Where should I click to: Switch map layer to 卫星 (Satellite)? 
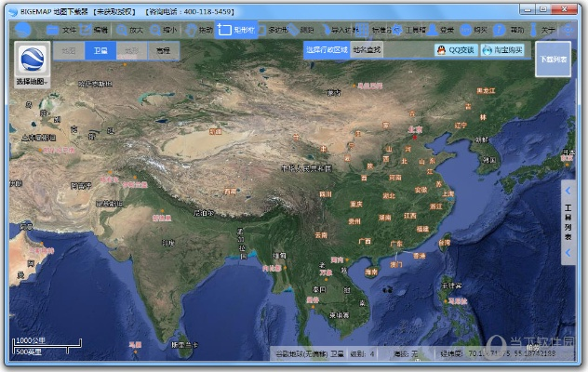(x=100, y=50)
